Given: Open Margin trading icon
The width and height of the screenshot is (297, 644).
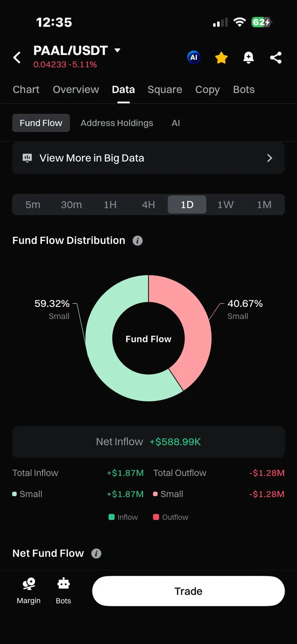Looking at the screenshot, I should click(x=29, y=584).
